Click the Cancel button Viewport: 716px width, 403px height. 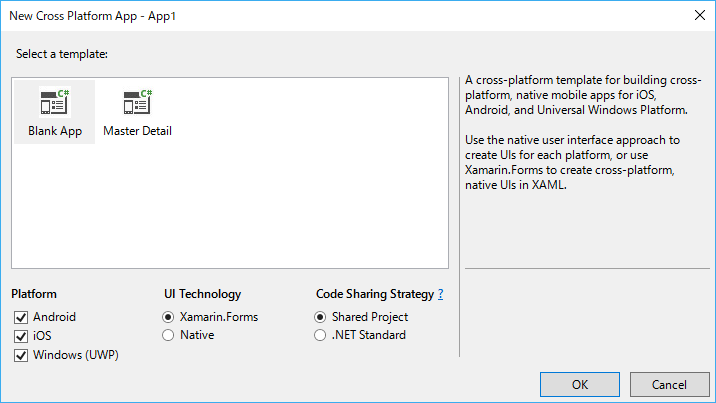pyautogui.click(x=669, y=385)
